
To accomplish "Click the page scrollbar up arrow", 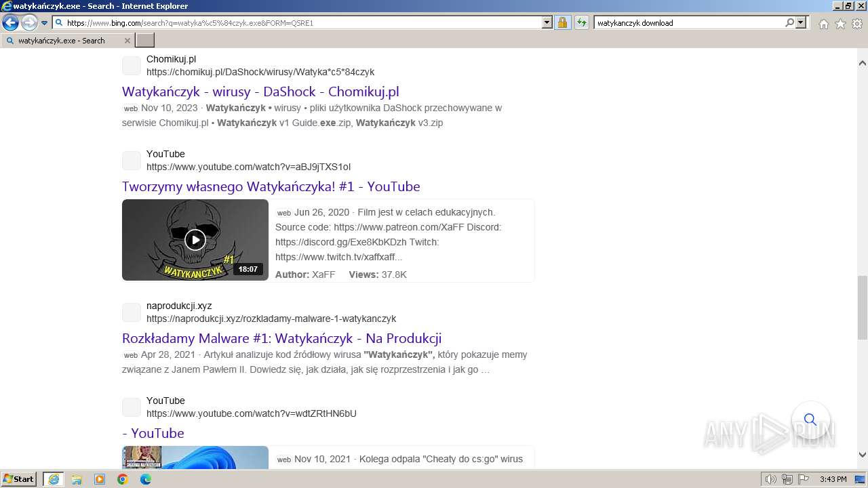I will [x=863, y=63].
